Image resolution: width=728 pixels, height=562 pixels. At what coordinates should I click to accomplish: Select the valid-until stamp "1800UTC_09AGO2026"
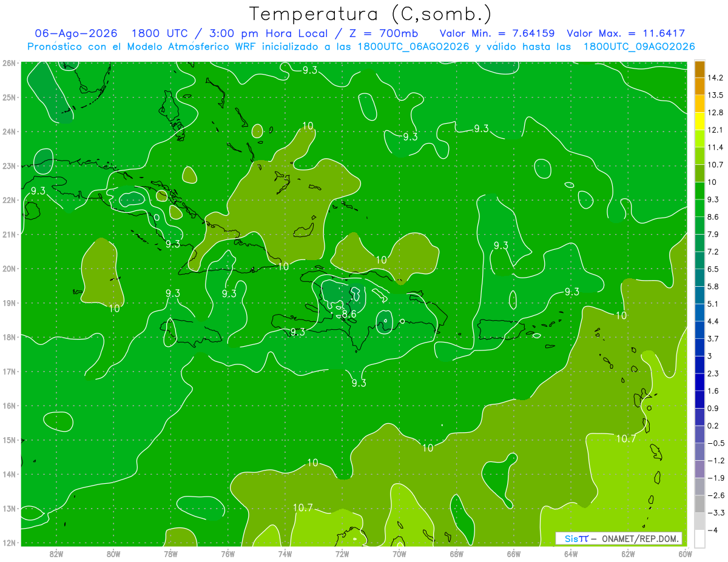[x=639, y=47]
